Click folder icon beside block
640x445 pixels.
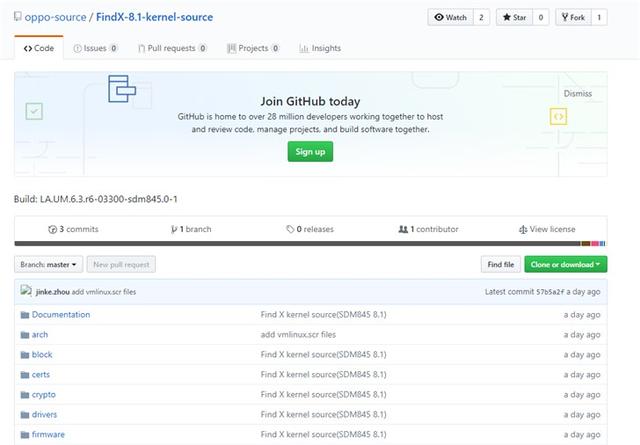point(25,355)
